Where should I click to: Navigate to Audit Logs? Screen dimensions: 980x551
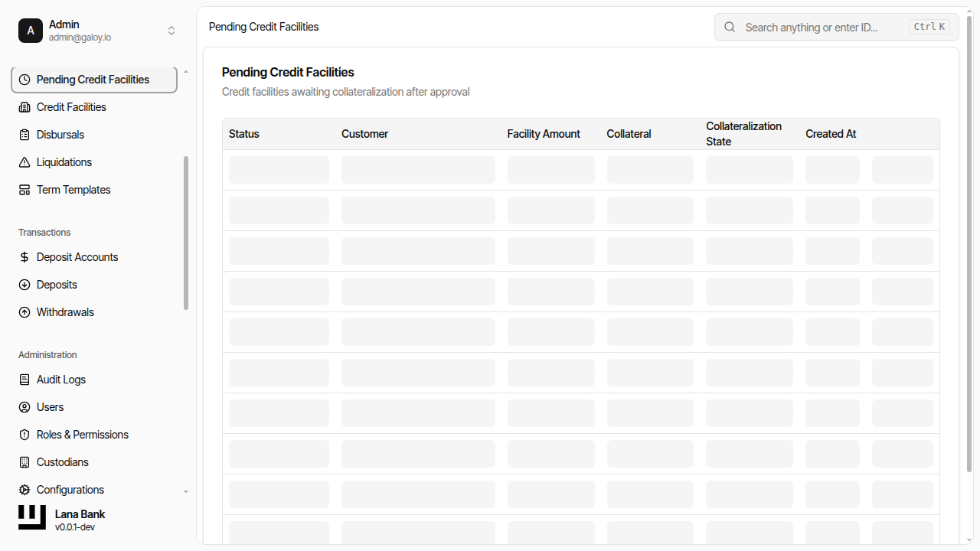[60, 380]
